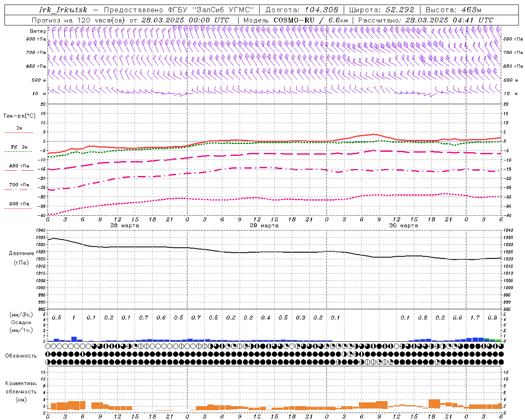
Task: Click the 0.4 precipitation value
Action: (266, 317)
